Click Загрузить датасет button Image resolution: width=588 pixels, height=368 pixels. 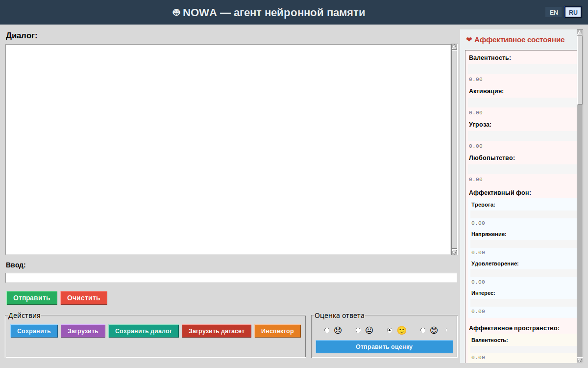tap(217, 331)
